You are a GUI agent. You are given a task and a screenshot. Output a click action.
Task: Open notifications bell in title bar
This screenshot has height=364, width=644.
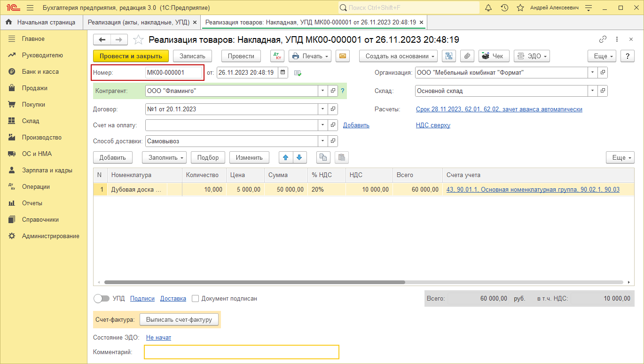point(488,8)
